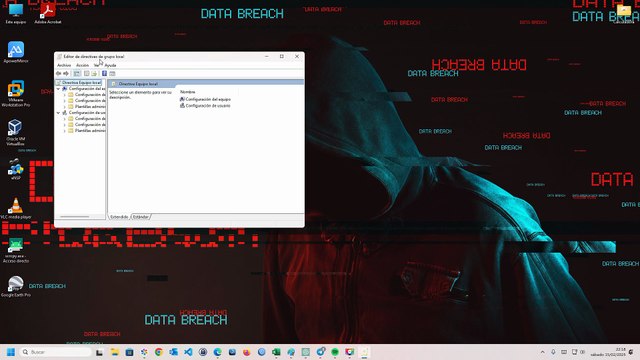
Task: Open the VLC media player desktop icon
Action: coord(16,209)
